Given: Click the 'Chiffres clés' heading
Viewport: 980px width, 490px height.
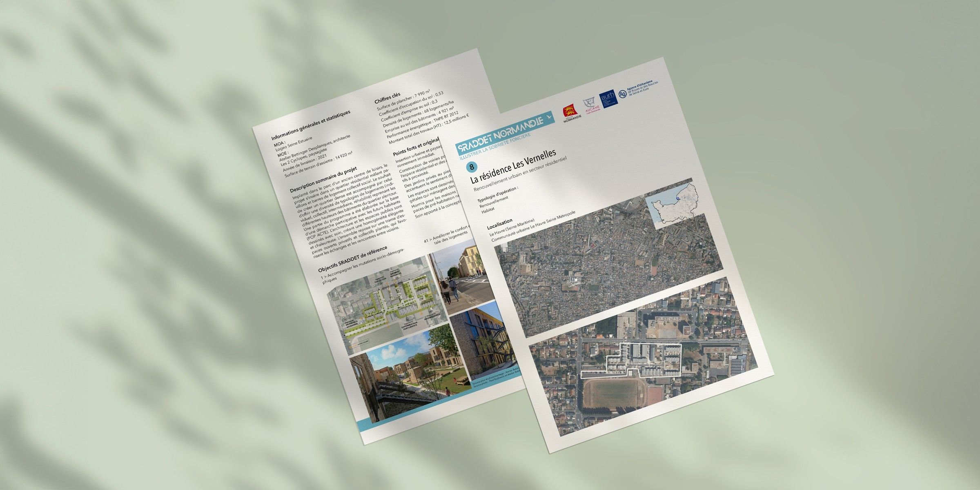Looking at the screenshot, I should click(x=388, y=98).
